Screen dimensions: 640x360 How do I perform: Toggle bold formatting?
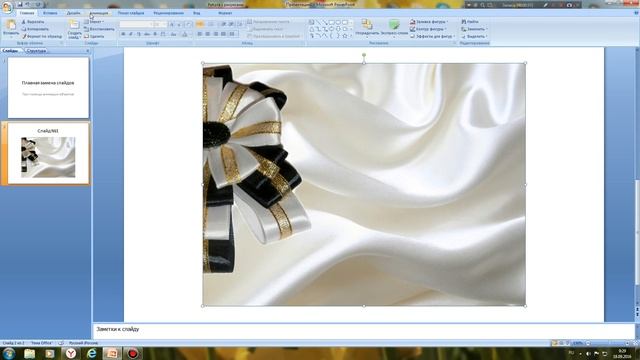tap(123, 34)
